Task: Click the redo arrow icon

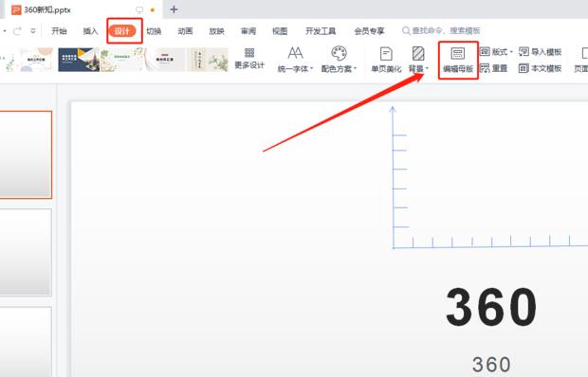Action: (17, 31)
